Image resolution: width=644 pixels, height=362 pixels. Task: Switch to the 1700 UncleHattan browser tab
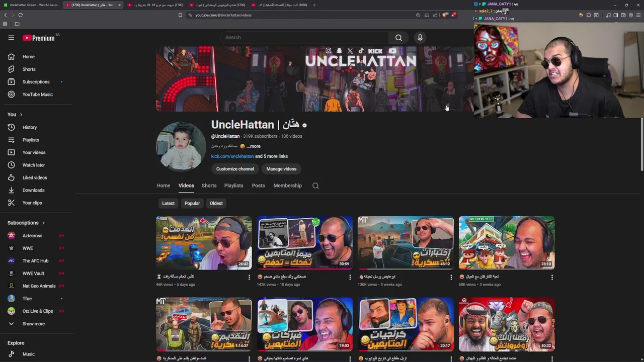93,5
